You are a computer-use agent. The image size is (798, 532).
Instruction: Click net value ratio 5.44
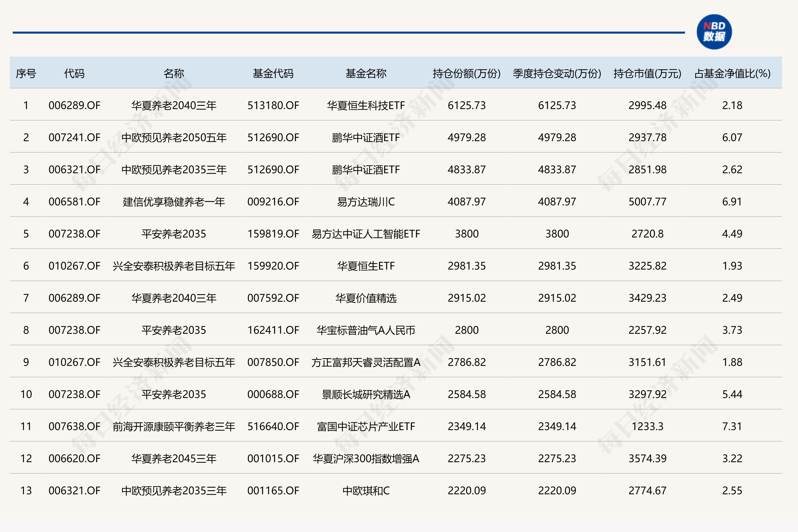tap(732, 394)
